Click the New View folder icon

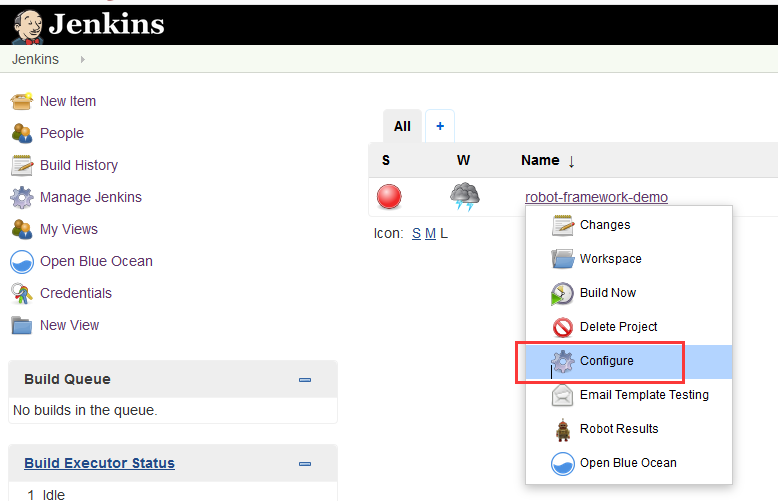(x=22, y=325)
